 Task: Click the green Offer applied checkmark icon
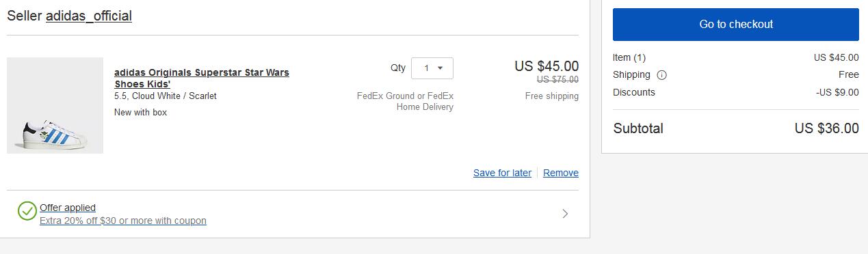tap(27, 211)
